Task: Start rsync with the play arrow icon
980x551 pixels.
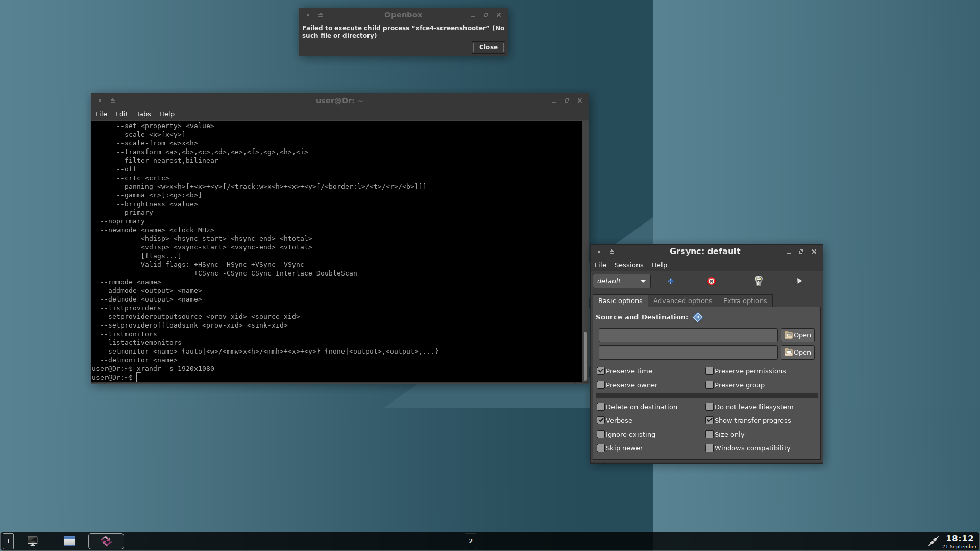Action: pos(799,281)
